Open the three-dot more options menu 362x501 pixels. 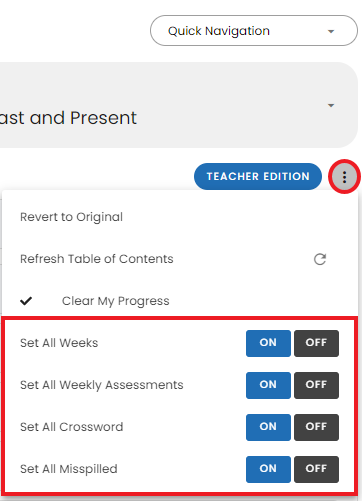(x=344, y=177)
